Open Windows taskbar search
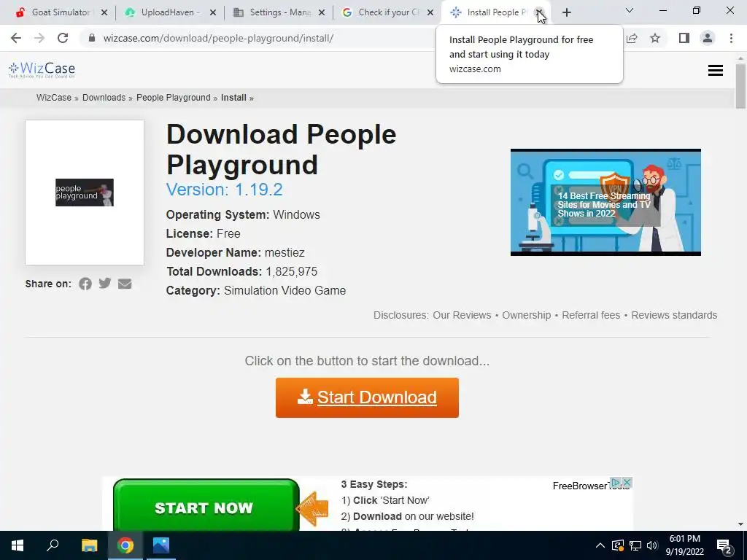 53,545
